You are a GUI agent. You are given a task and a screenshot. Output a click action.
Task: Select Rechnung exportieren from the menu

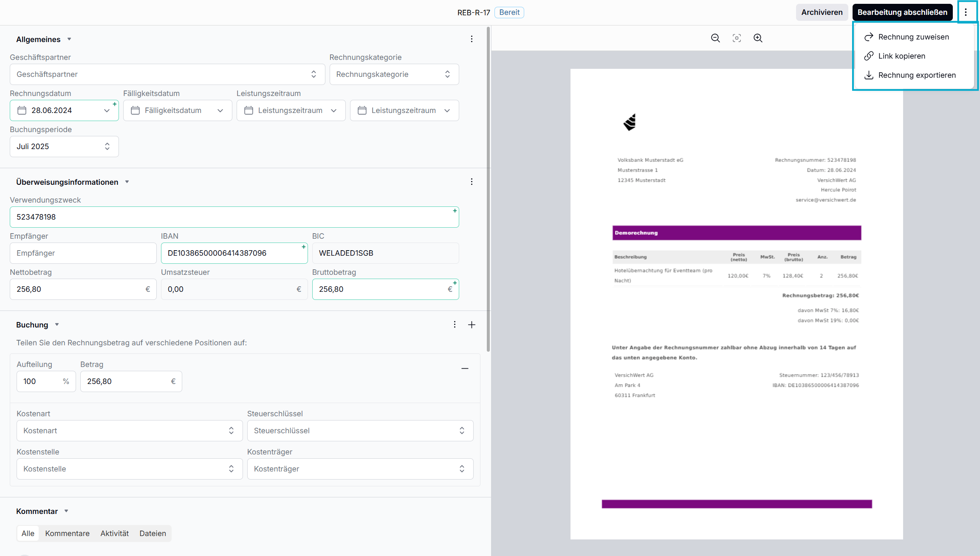(x=913, y=75)
